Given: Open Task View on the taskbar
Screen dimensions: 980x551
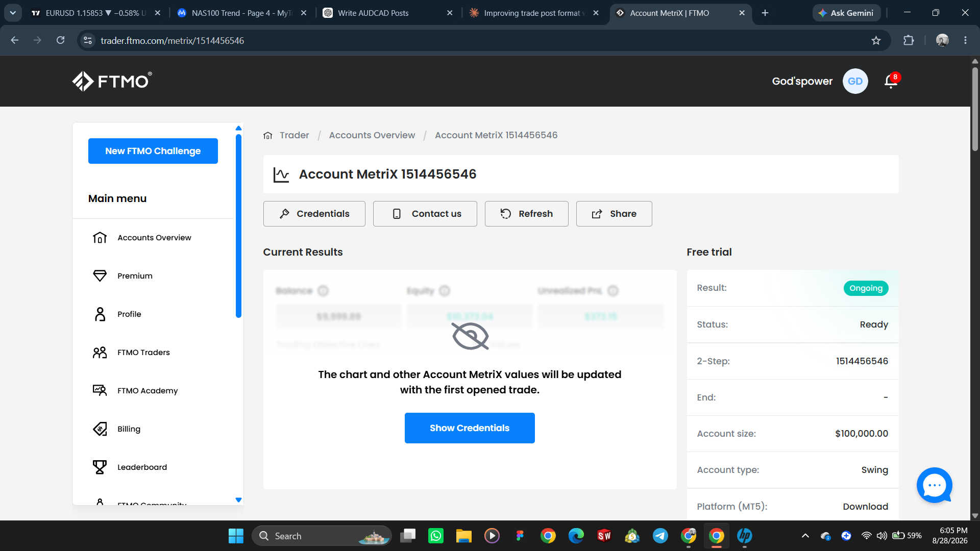Looking at the screenshot, I should click(408, 536).
